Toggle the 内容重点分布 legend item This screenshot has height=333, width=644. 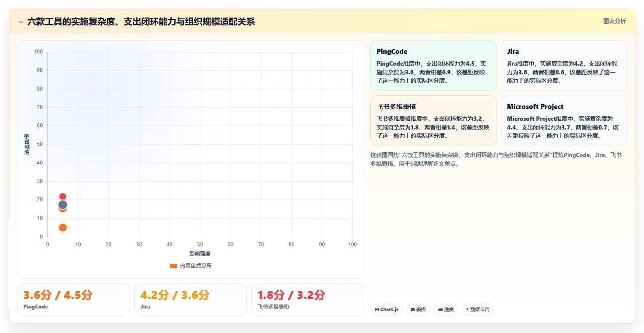pos(190,266)
